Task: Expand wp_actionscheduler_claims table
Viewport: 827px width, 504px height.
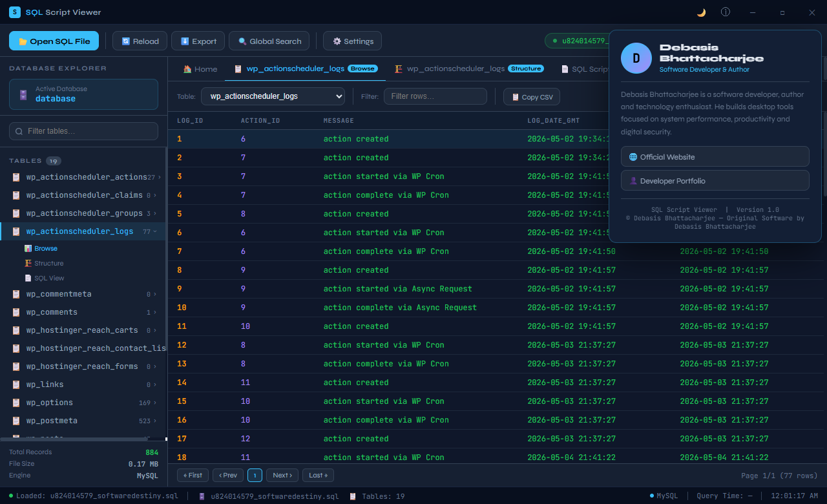Action: pyautogui.click(x=156, y=195)
